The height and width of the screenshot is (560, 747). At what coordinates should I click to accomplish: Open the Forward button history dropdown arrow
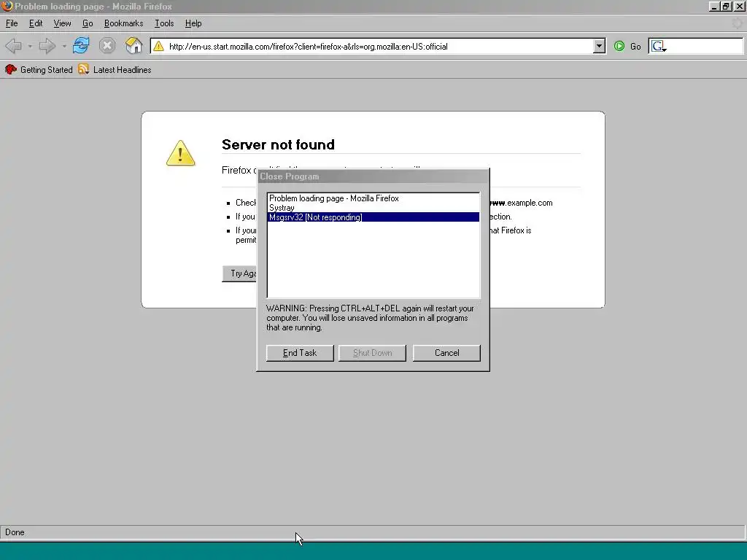pos(64,46)
